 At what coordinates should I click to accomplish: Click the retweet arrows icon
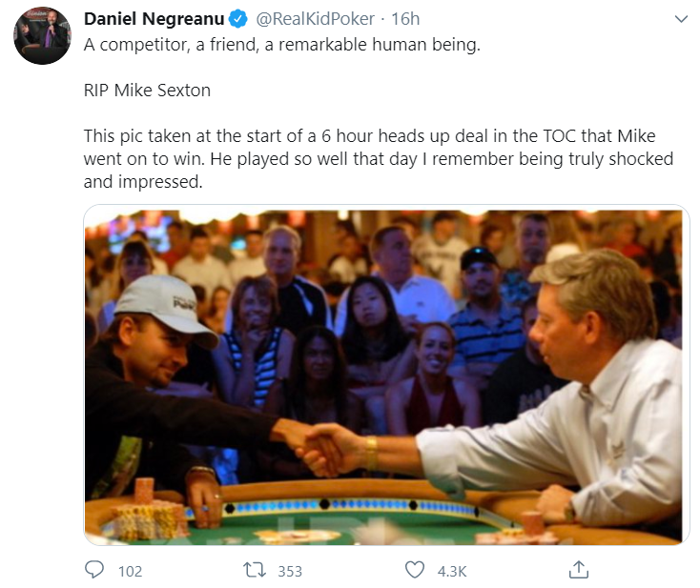pos(255,570)
